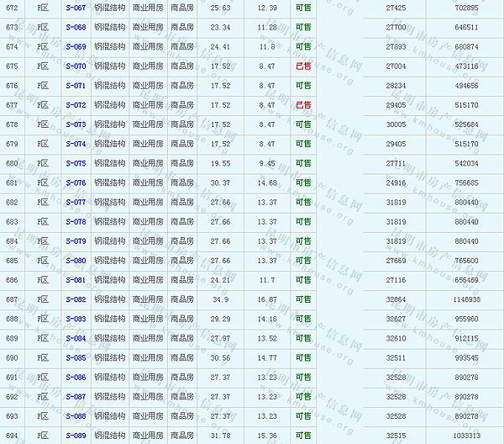Image resolution: width=504 pixels, height=444 pixels.
Task: Open the S-080 unit link
Action: click(76, 261)
